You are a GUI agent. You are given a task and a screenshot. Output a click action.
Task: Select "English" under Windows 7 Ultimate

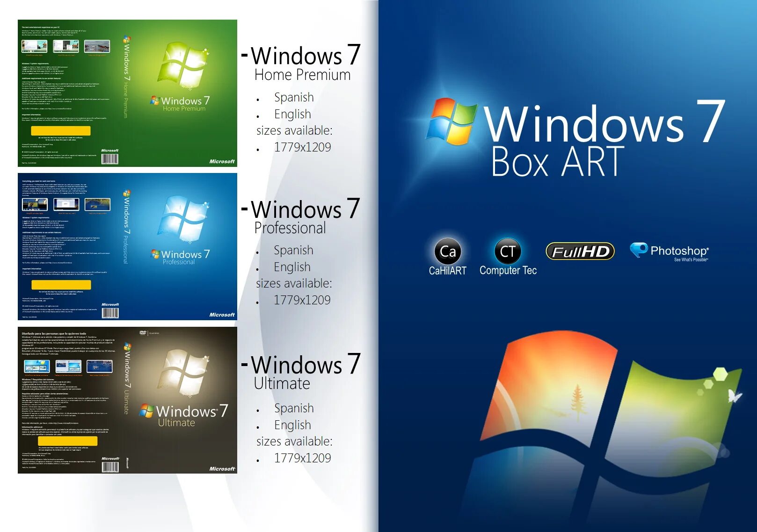pyautogui.click(x=292, y=425)
